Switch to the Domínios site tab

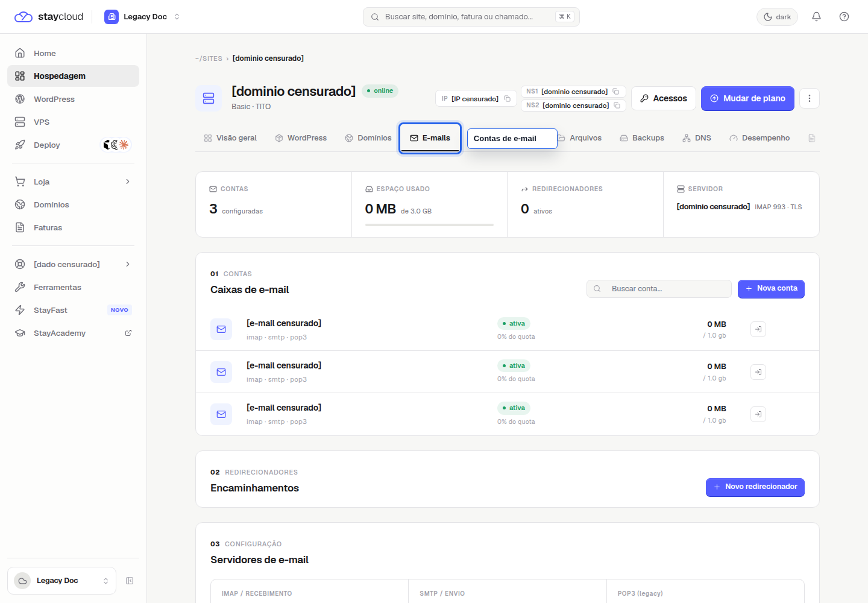click(x=368, y=138)
